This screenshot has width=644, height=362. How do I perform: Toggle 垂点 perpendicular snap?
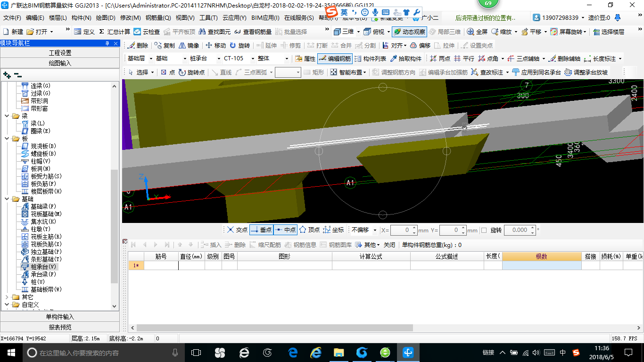point(261,230)
